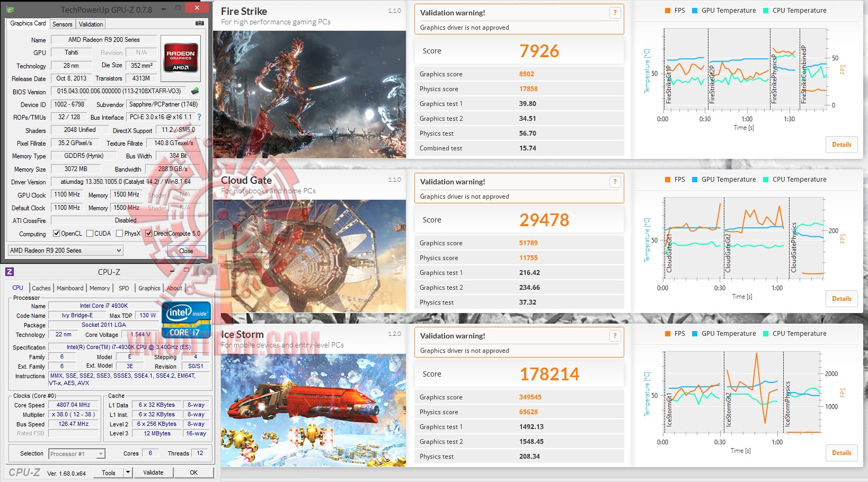The width and height of the screenshot is (868, 482).
Task: Open the Ice Storm validation warning help icon
Action: click(x=615, y=336)
